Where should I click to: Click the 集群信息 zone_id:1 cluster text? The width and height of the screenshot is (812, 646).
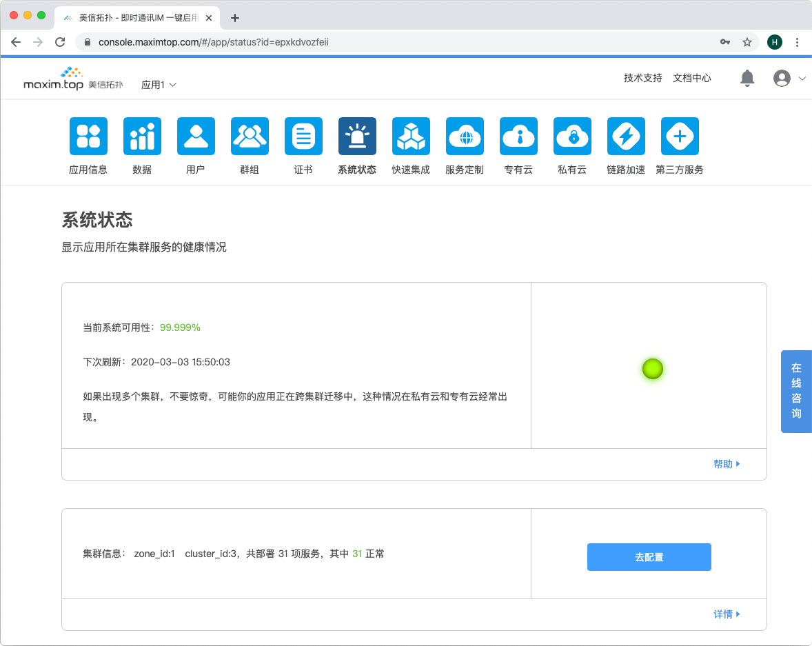(234, 554)
